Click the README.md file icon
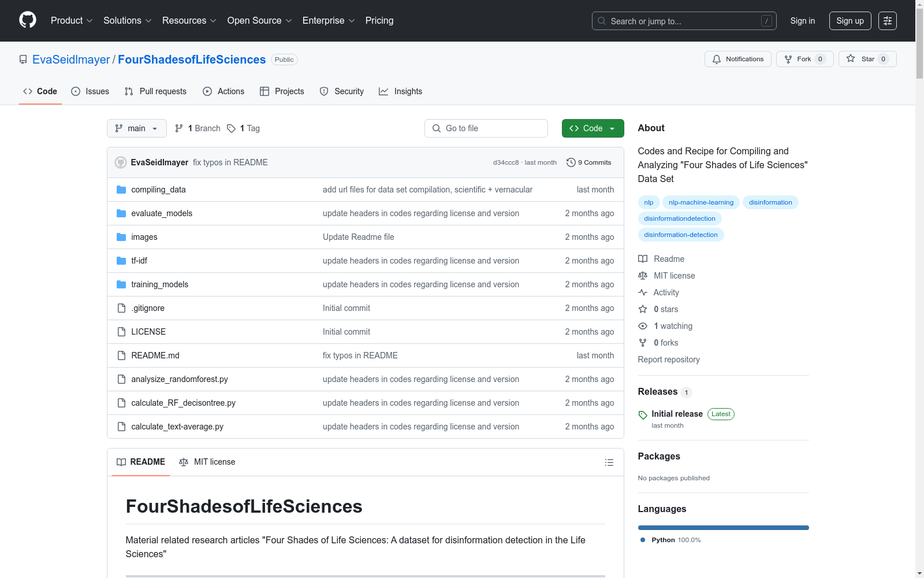 coord(121,355)
